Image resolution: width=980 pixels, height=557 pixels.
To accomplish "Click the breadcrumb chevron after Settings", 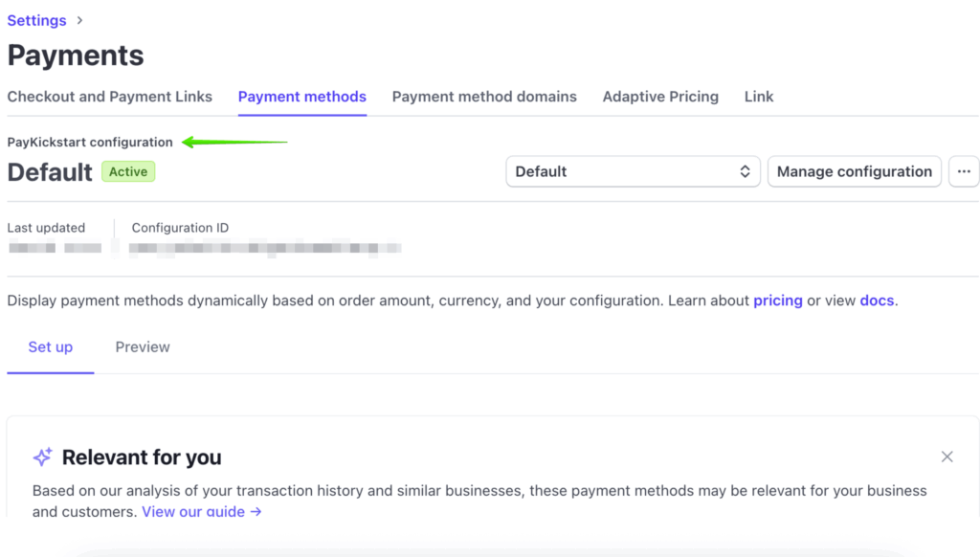I will 79,20.
